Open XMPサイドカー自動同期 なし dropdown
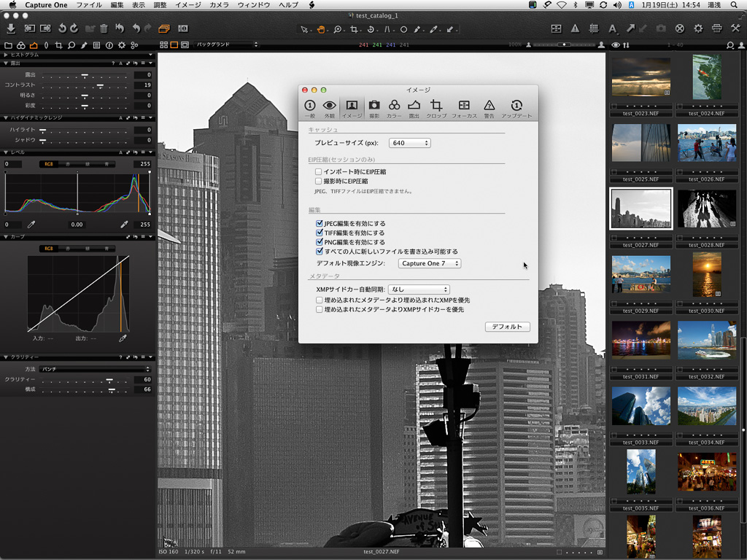This screenshot has width=747, height=560. point(419,289)
